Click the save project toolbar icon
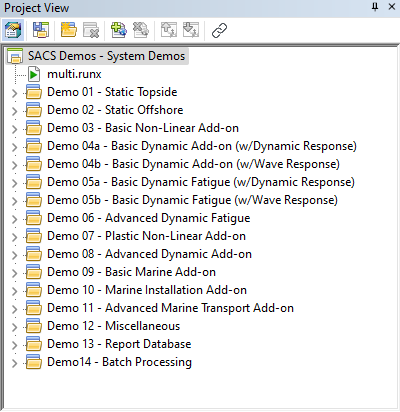Image resolution: width=400 pixels, height=412 pixels. 41,30
